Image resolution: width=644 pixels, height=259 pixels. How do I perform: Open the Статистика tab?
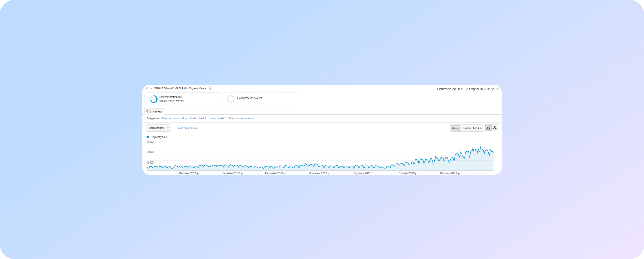[x=154, y=112]
